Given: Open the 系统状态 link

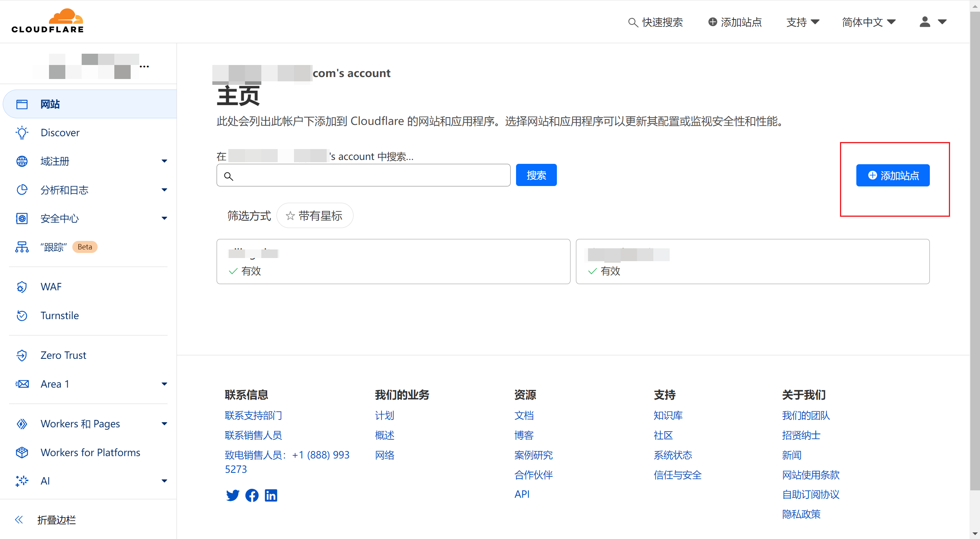Looking at the screenshot, I should [x=673, y=455].
